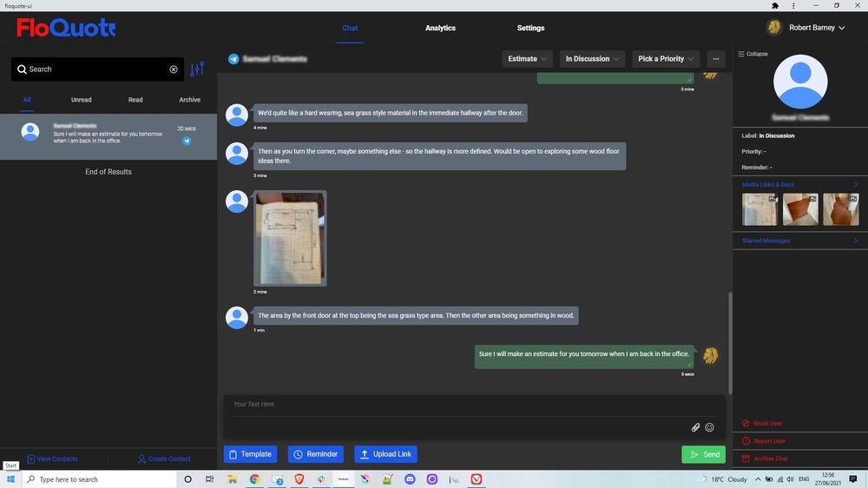Open the emoji picker smiley icon

(x=710, y=427)
